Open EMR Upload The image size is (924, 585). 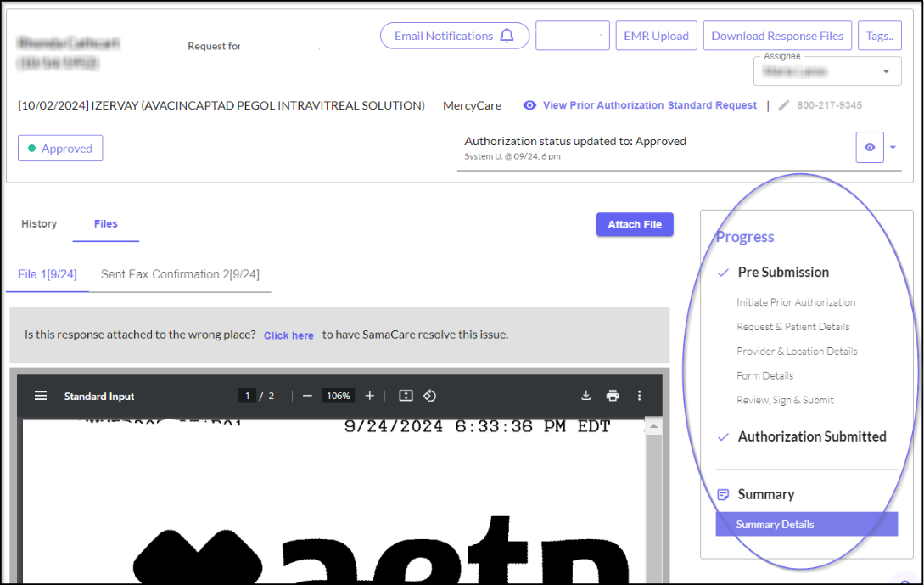(x=657, y=36)
